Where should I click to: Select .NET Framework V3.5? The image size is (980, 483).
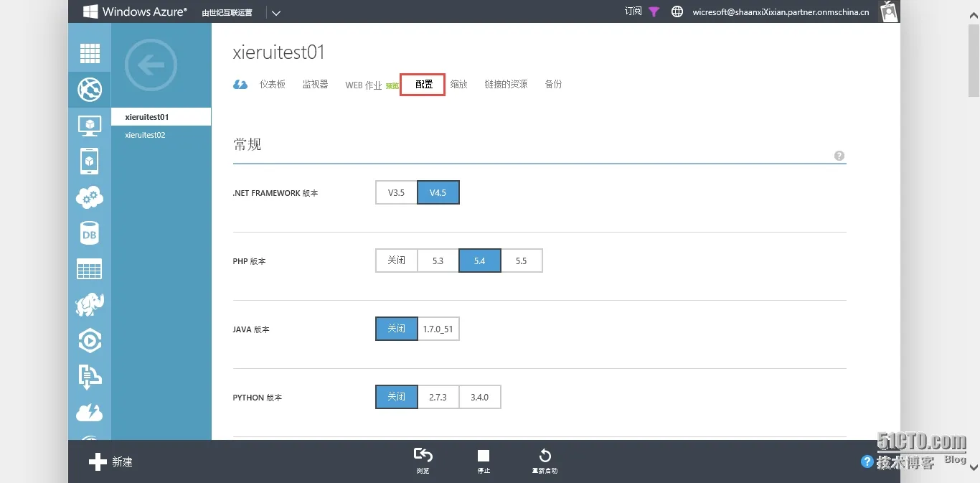click(x=397, y=192)
